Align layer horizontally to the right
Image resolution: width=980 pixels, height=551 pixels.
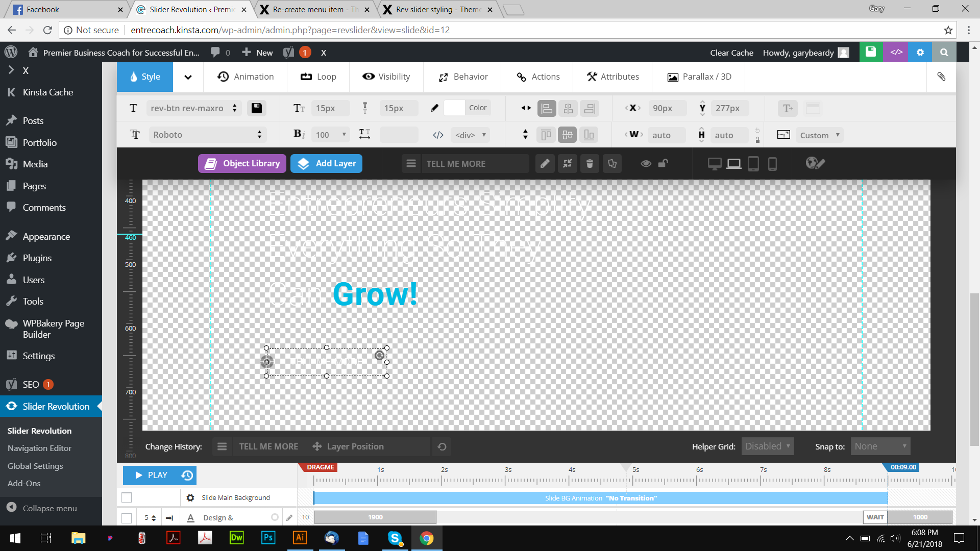590,108
